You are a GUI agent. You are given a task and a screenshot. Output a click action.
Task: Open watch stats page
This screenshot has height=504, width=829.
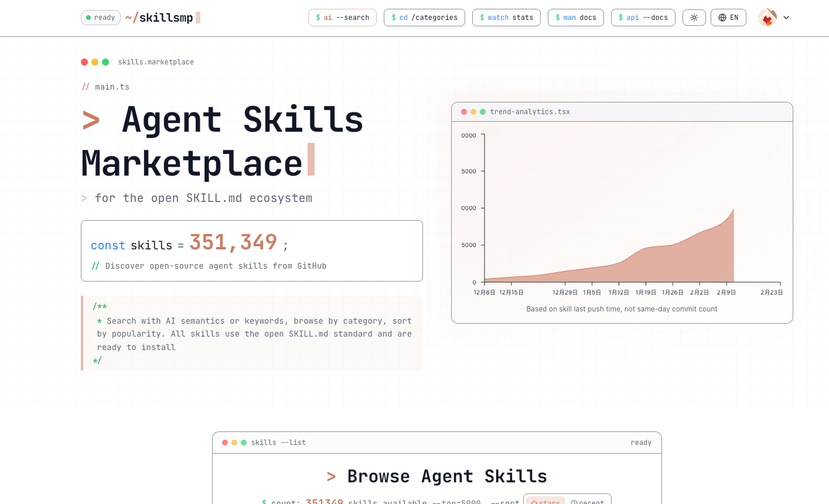click(x=506, y=18)
